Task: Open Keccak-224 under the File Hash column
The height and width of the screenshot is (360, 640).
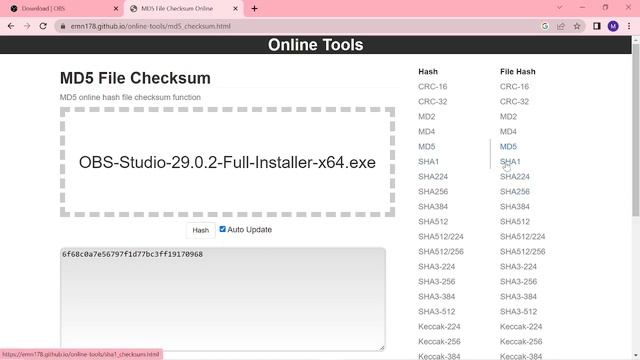Action: 521,327
